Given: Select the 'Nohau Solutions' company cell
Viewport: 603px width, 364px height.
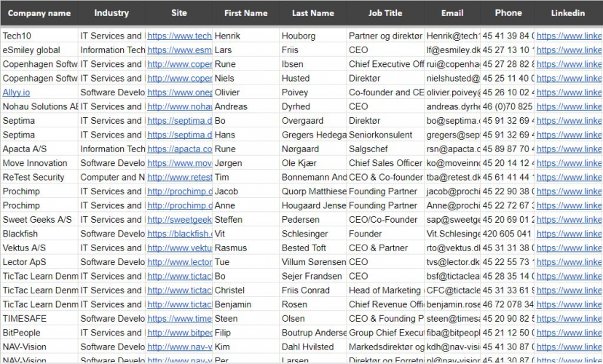Looking at the screenshot, I should [x=39, y=107].
